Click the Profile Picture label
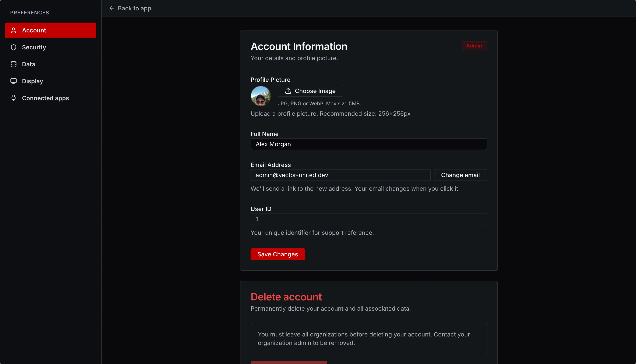This screenshot has height=364, width=636. tap(270, 80)
